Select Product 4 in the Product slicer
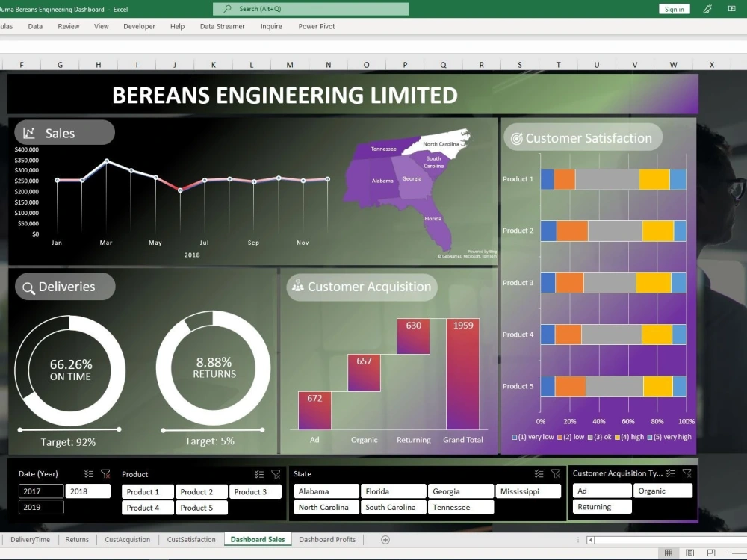747x560 pixels. (x=147, y=507)
